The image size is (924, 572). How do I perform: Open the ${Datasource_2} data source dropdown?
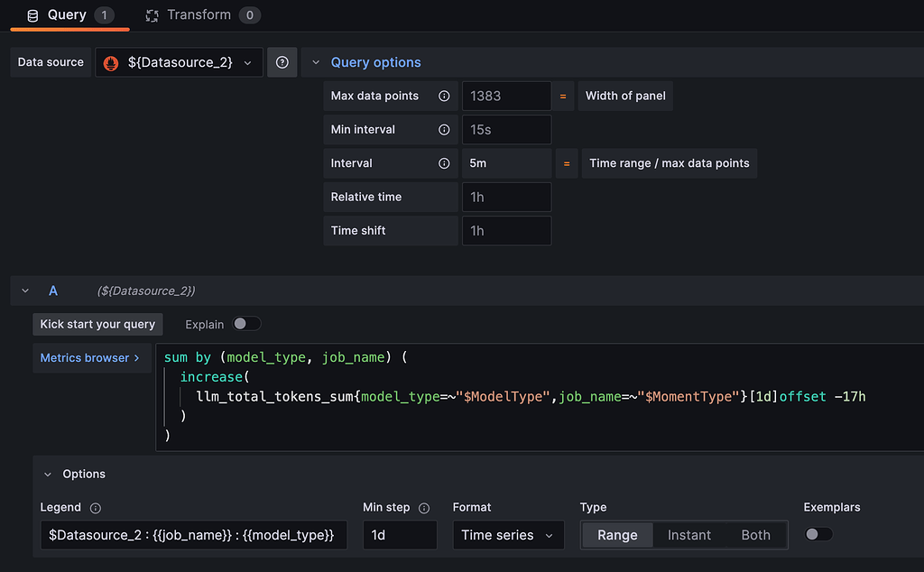[x=180, y=62]
